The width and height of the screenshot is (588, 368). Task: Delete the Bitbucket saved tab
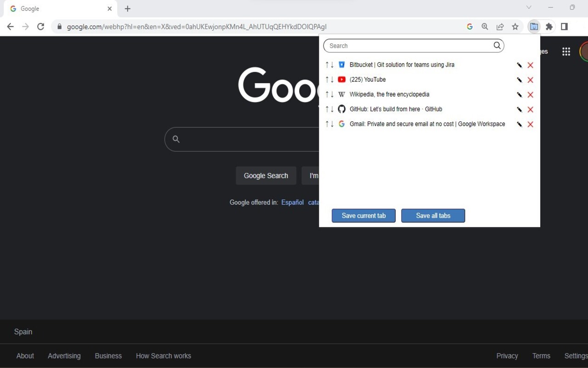coord(531,65)
